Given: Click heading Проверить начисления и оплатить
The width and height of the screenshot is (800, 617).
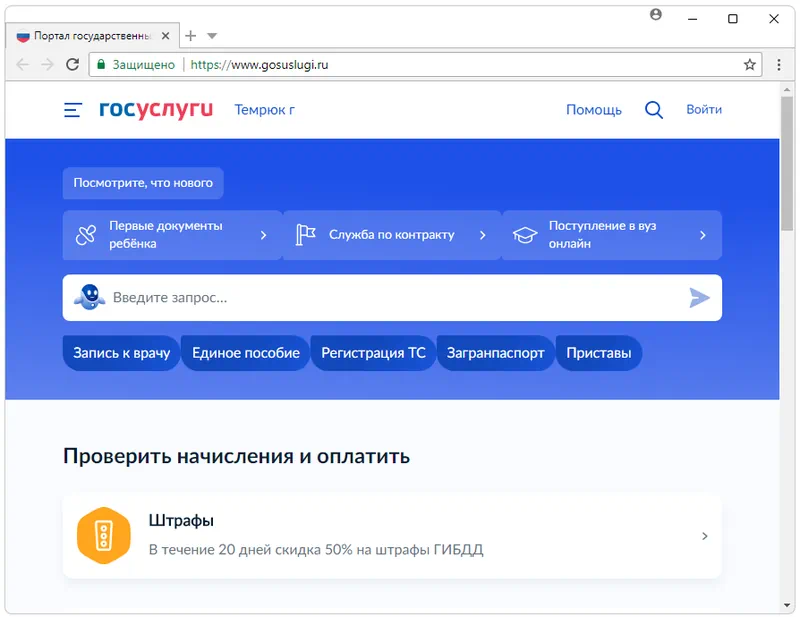Looking at the screenshot, I should click(x=236, y=456).
